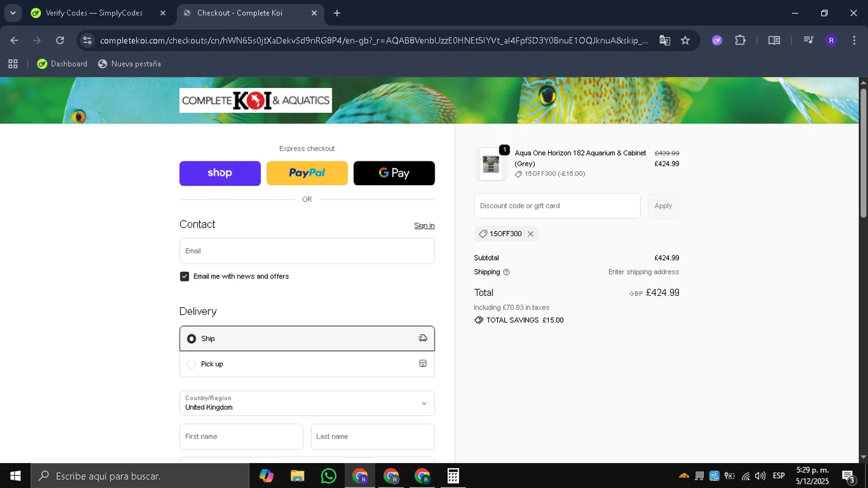Click the address bar URL

tap(373, 41)
